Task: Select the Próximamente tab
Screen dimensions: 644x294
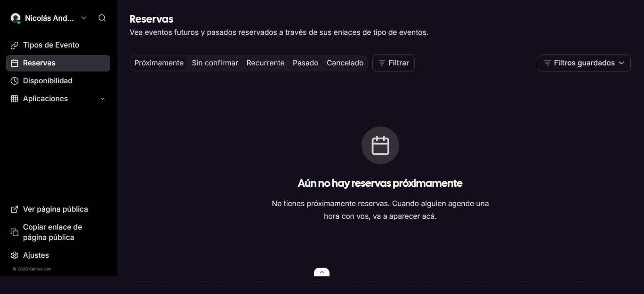Action: pyautogui.click(x=159, y=63)
